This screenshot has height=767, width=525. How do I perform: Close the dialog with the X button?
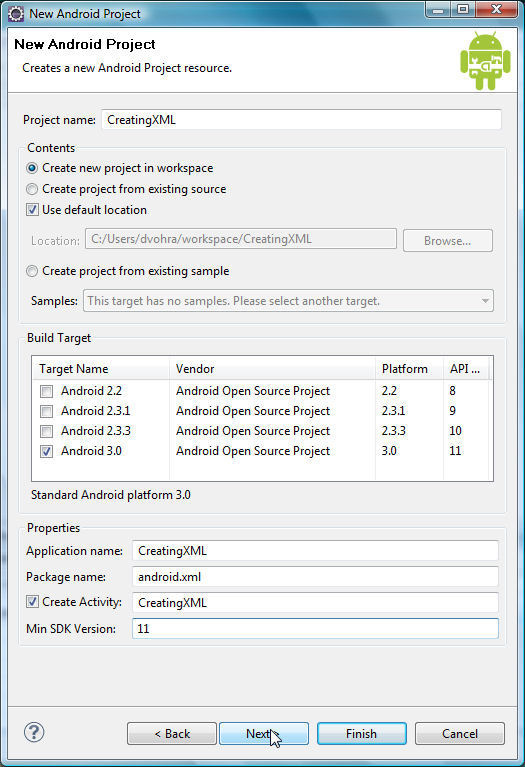[x=496, y=10]
